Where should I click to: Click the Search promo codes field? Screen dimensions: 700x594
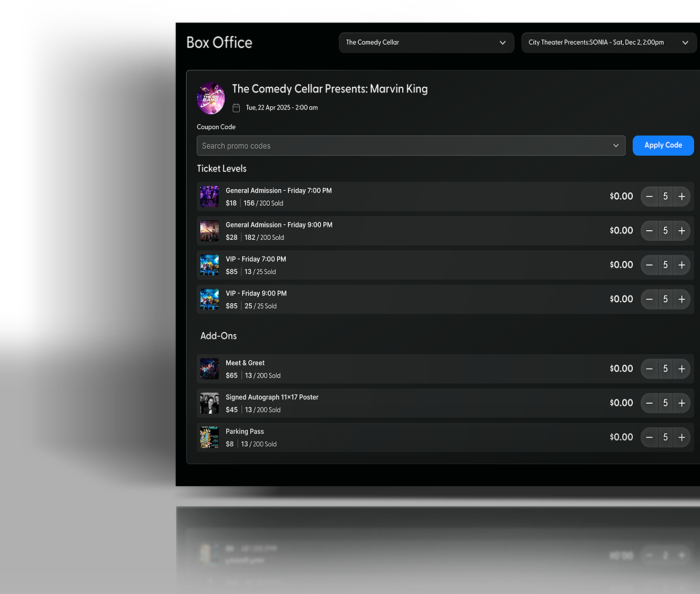tap(400, 146)
